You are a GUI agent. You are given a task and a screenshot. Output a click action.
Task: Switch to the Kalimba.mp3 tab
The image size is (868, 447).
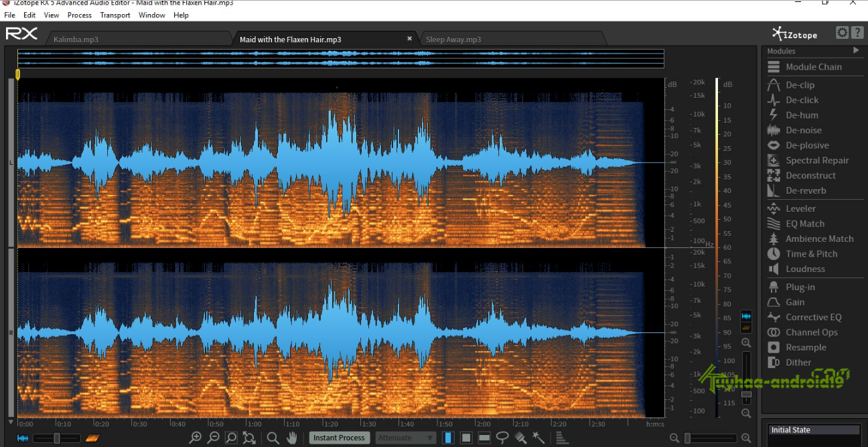tap(76, 40)
